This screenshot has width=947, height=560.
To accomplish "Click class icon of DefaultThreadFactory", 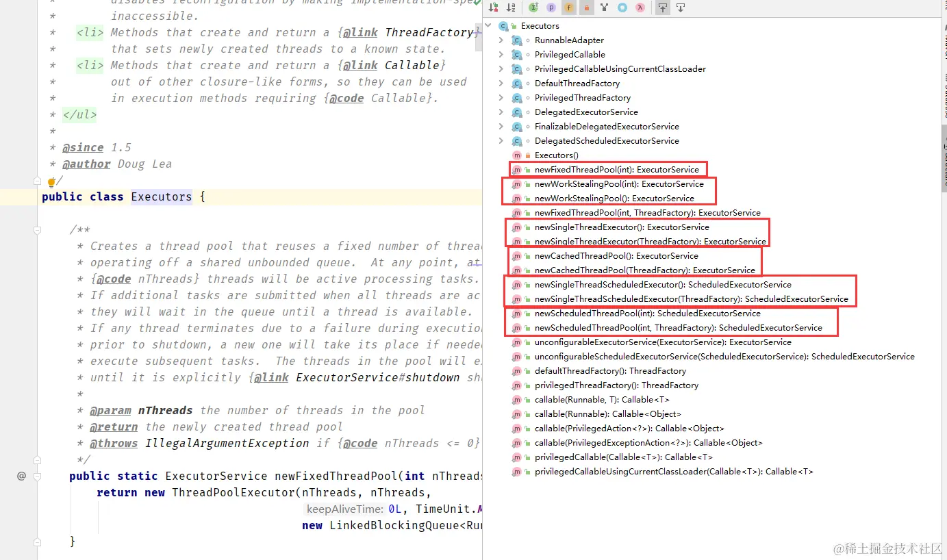I will coord(517,84).
